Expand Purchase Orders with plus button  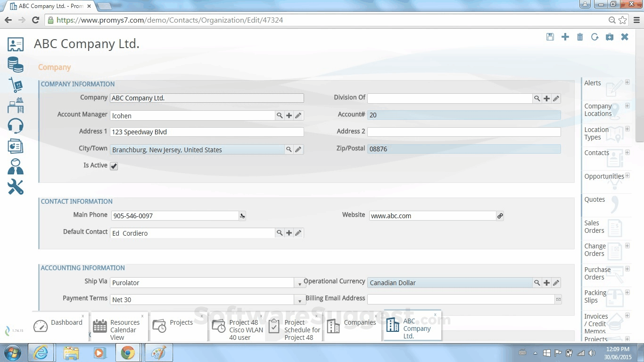click(627, 269)
